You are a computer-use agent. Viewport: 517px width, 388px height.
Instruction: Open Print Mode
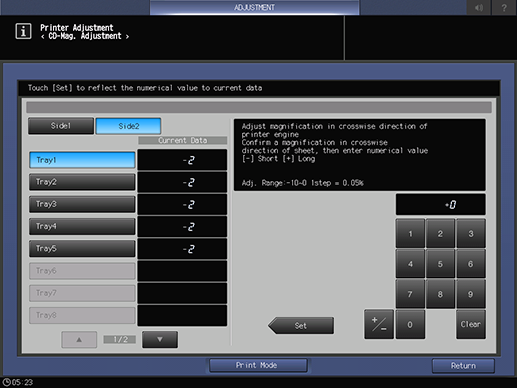pos(258,365)
